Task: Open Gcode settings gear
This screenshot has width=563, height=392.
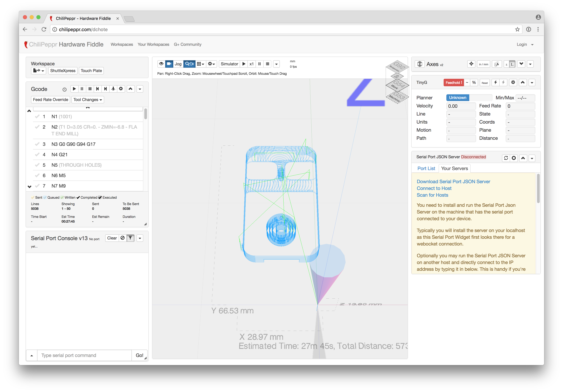Action: click(121, 89)
